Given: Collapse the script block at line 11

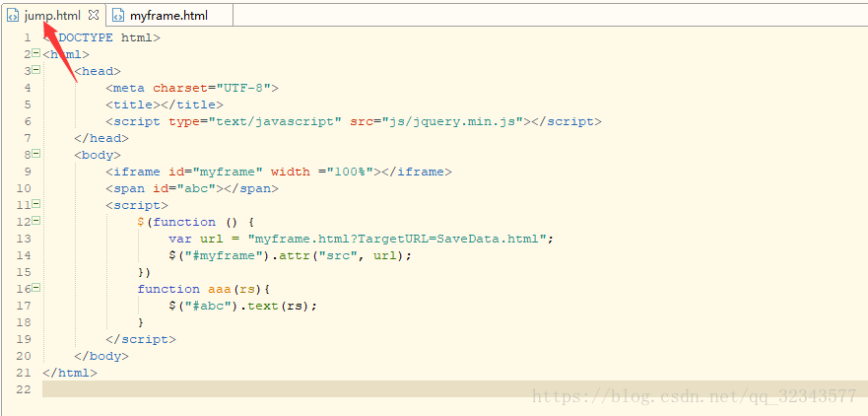Looking at the screenshot, I should pyautogui.click(x=36, y=204).
